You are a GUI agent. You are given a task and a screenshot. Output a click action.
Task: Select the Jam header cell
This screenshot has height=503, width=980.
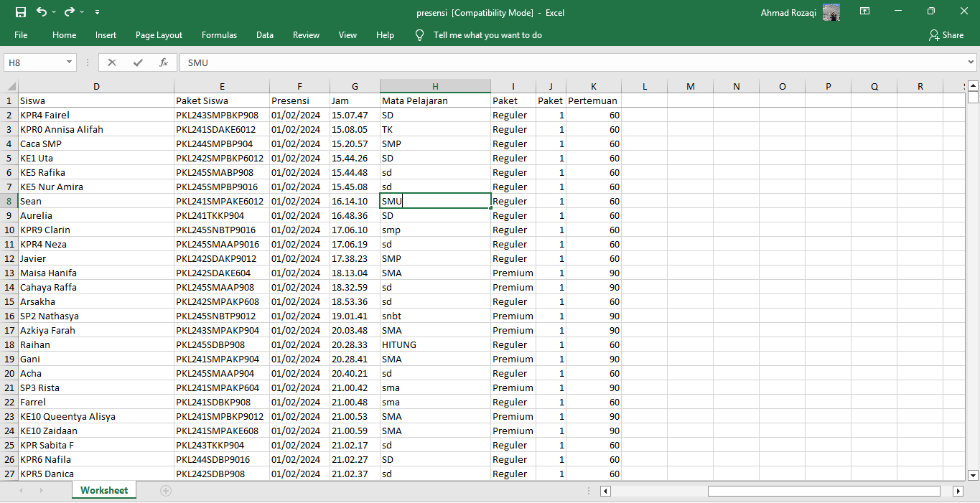point(355,100)
